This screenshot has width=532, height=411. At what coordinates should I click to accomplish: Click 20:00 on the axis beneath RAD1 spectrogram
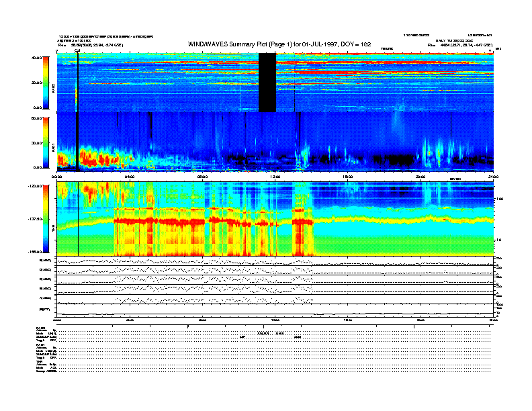point(420,177)
